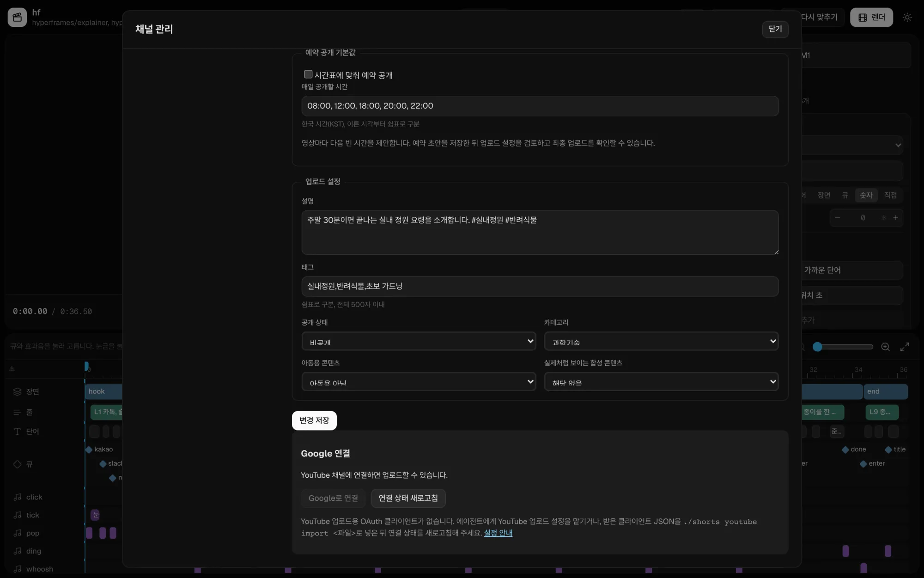Click the title cue diamond marker
The height and width of the screenshot is (578, 924).
pos(888,449)
